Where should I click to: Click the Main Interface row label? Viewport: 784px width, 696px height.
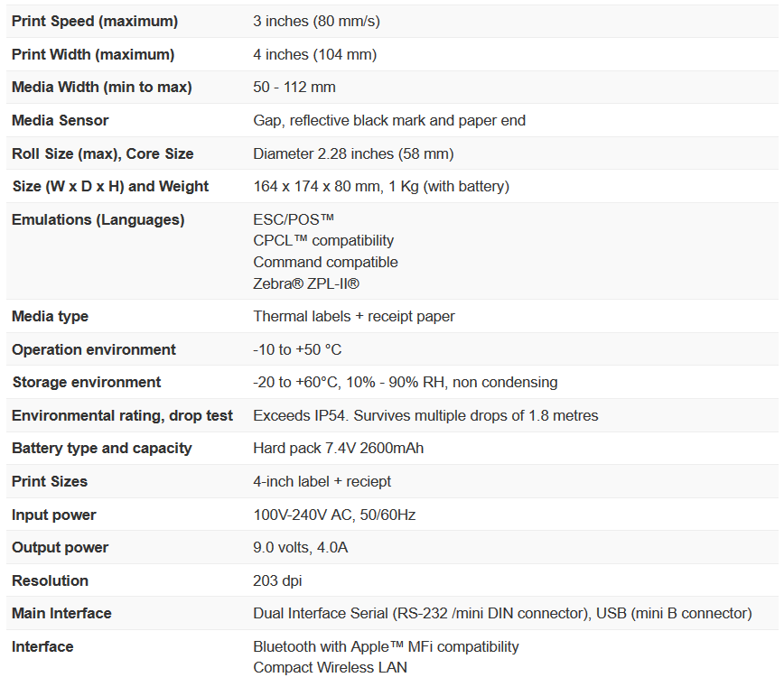click(62, 614)
